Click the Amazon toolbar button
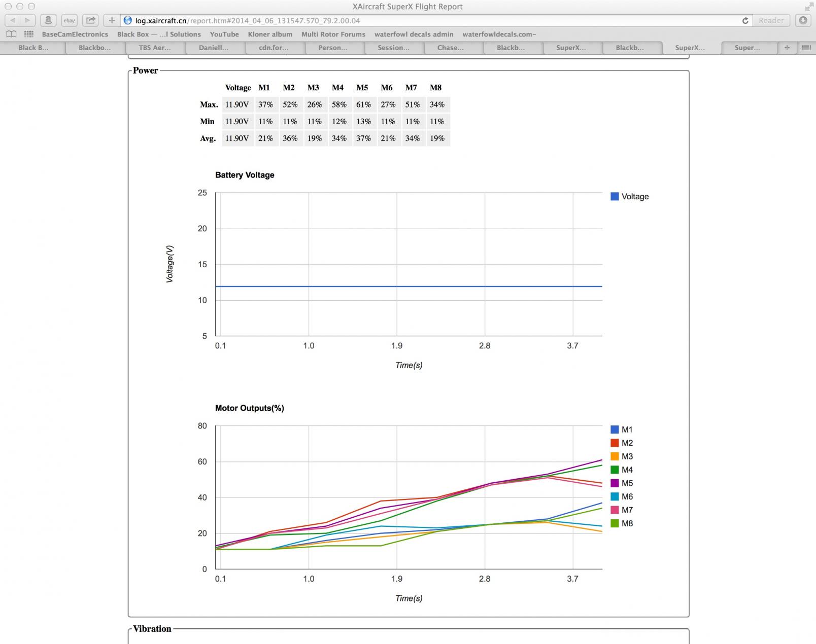 (x=48, y=20)
